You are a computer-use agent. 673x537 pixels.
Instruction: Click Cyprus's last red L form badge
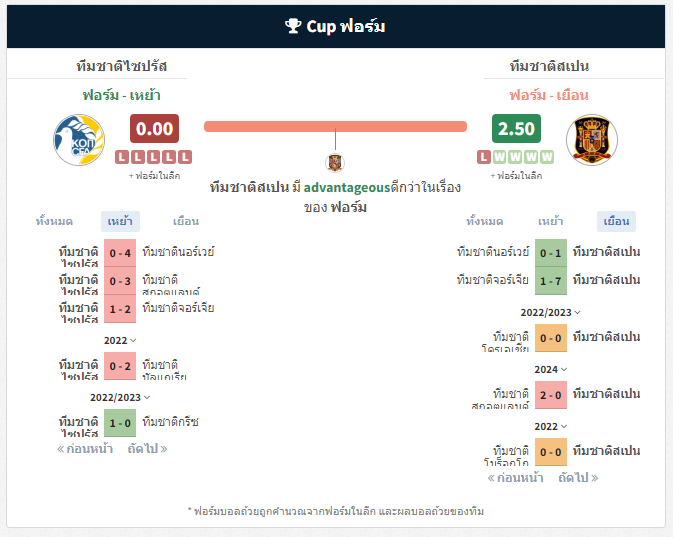[x=185, y=157]
